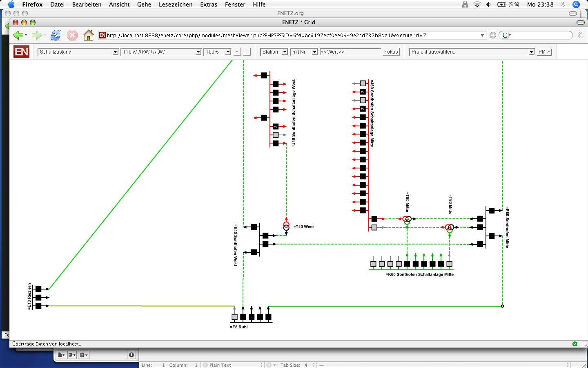Click the Fokus button
This screenshot has width=588, height=368.
point(391,52)
